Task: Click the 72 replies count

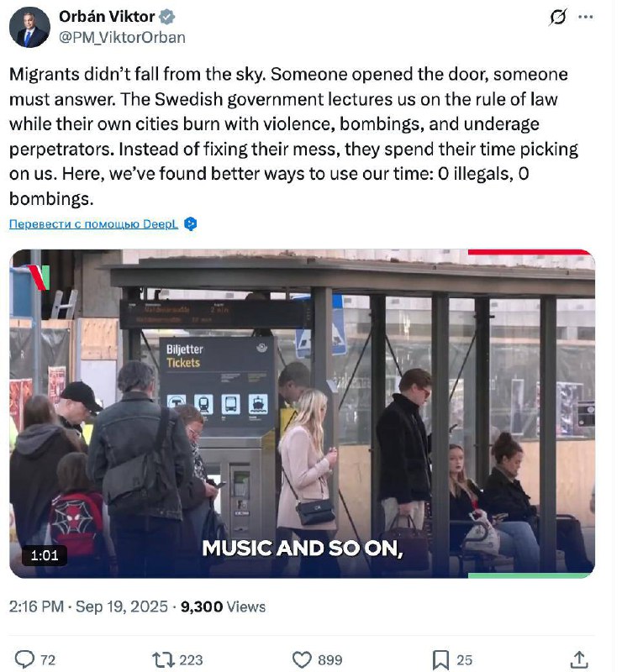Action: pos(48,660)
